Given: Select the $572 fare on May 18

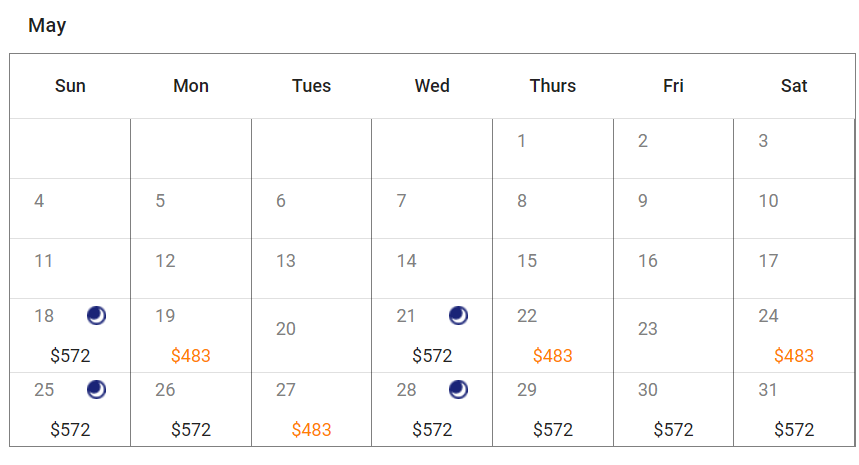Looking at the screenshot, I should 70,356.
